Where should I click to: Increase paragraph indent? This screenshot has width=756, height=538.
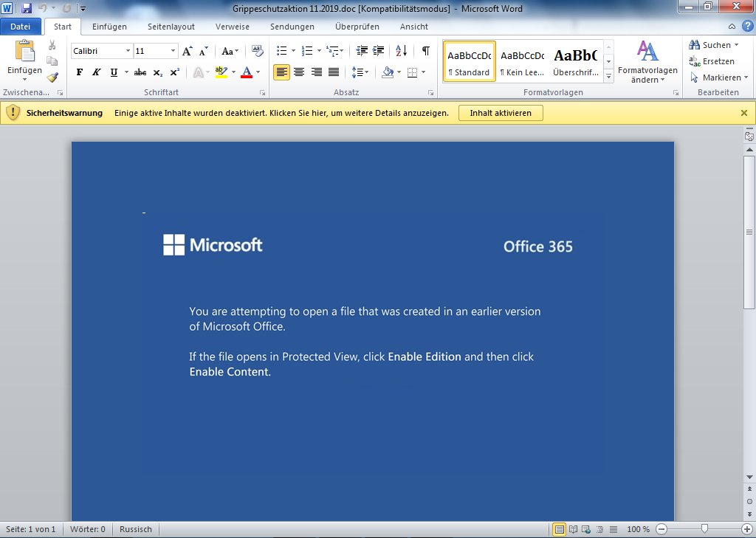[x=379, y=51]
